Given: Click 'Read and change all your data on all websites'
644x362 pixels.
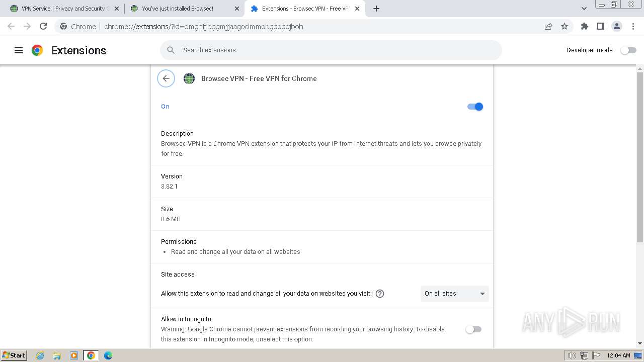Looking at the screenshot, I should pos(235,252).
